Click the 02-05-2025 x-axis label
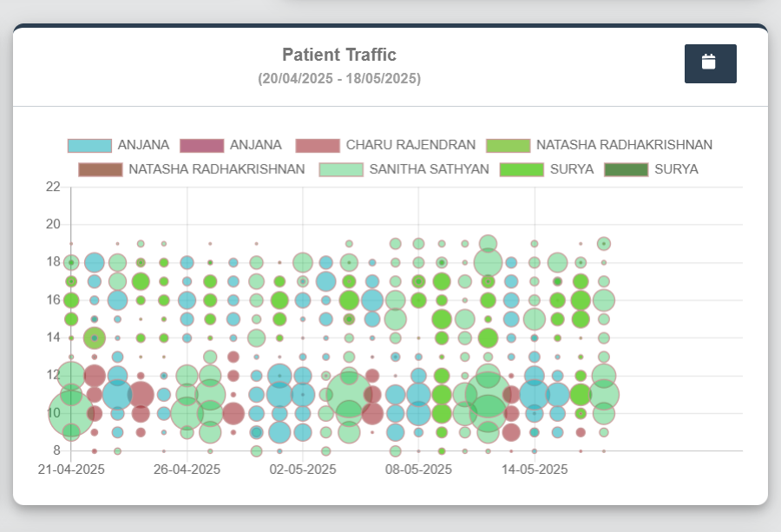The width and height of the screenshot is (781, 532). (x=303, y=470)
